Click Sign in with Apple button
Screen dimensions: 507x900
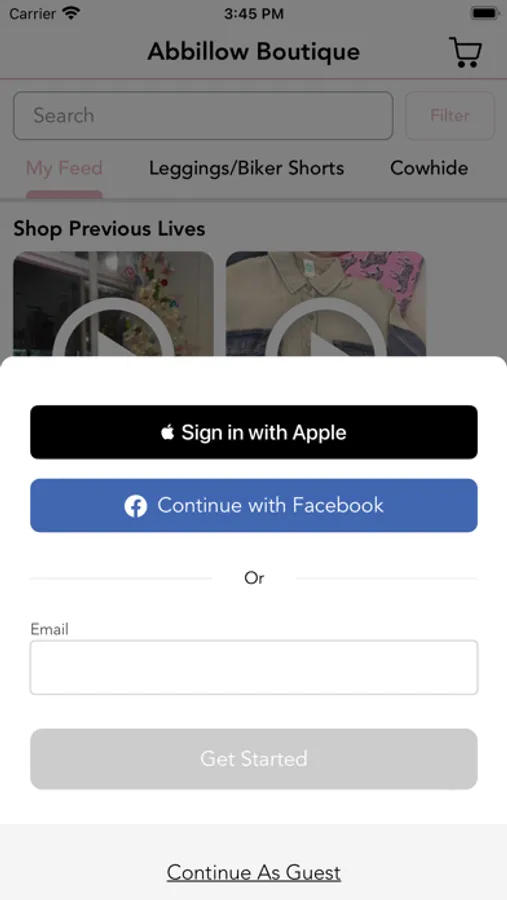click(254, 432)
